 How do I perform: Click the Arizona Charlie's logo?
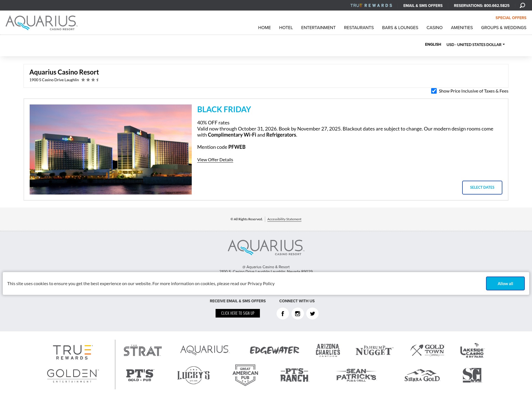328,350
